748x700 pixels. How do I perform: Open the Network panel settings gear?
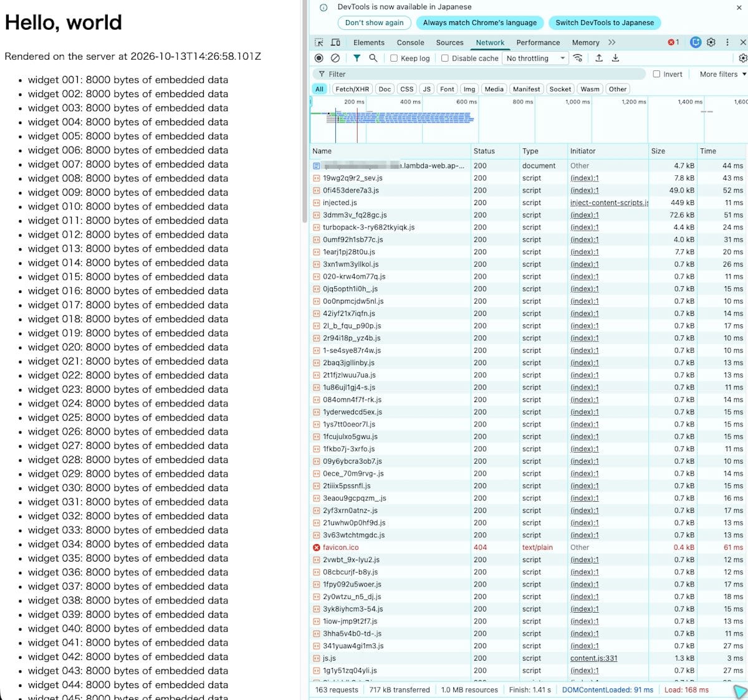click(x=742, y=58)
